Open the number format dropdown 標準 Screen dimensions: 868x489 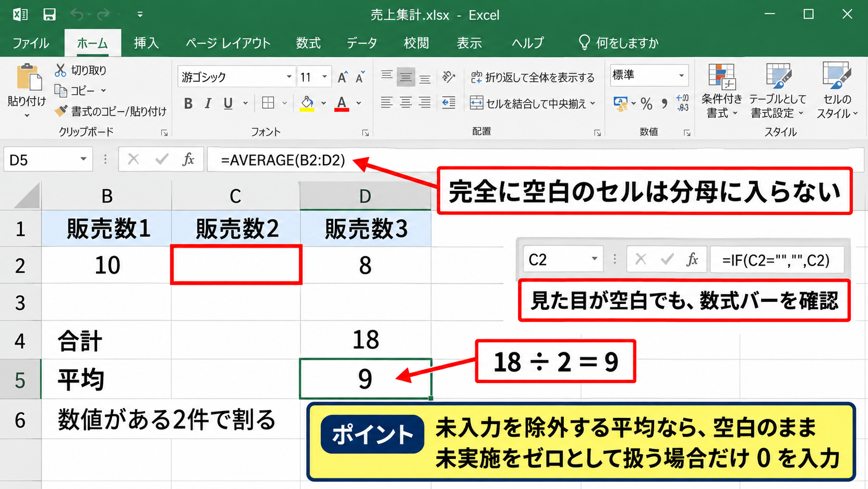click(x=682, y=75)
